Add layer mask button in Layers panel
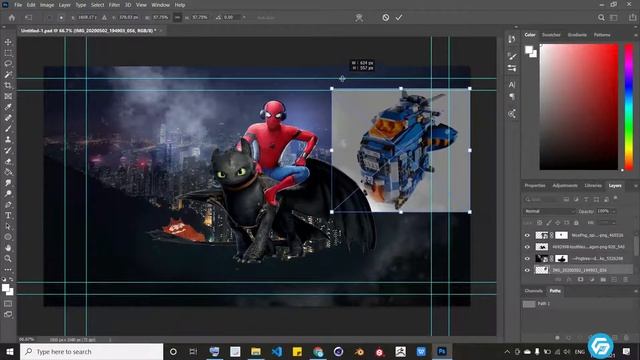This screenshot has height=360, width=640. pyautogui.click(x=580, y=280)
